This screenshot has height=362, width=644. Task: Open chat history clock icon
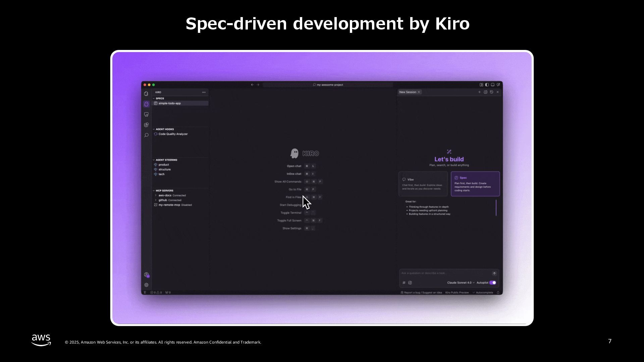[x=491, y=92]
